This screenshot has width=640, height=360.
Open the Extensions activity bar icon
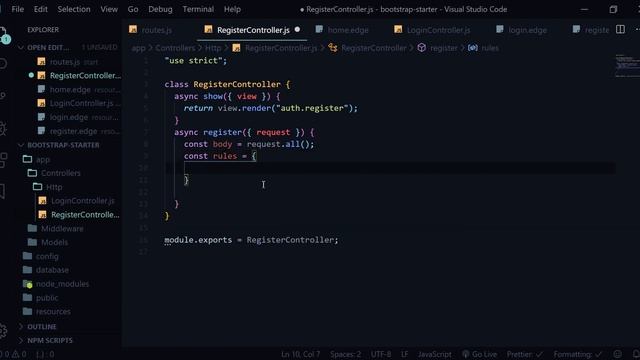3,160
